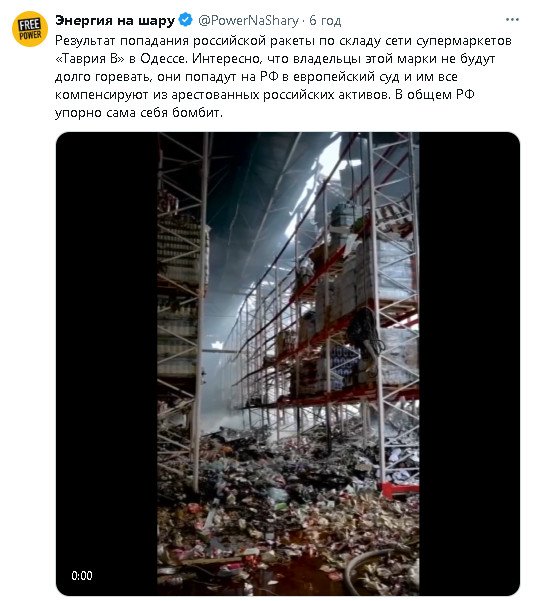This screenshot has width=535, height=601.
Task: Click the tweet text body to open it
Action: click(283, 76)
